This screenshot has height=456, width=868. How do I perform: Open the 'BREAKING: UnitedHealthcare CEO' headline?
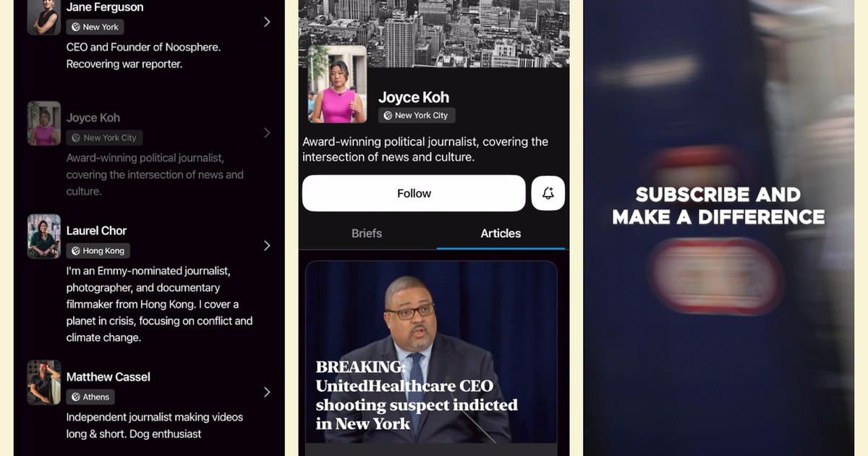click(417, 395)
